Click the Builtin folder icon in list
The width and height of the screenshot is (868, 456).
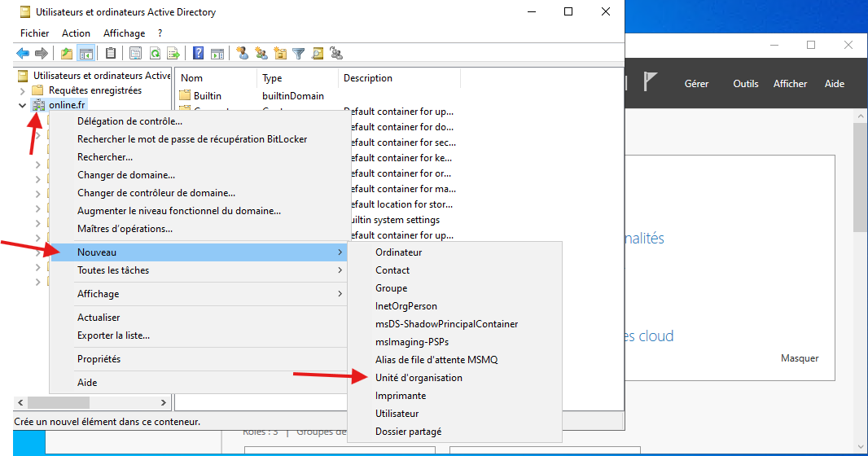pyautogui.click(x=185, y=95)
